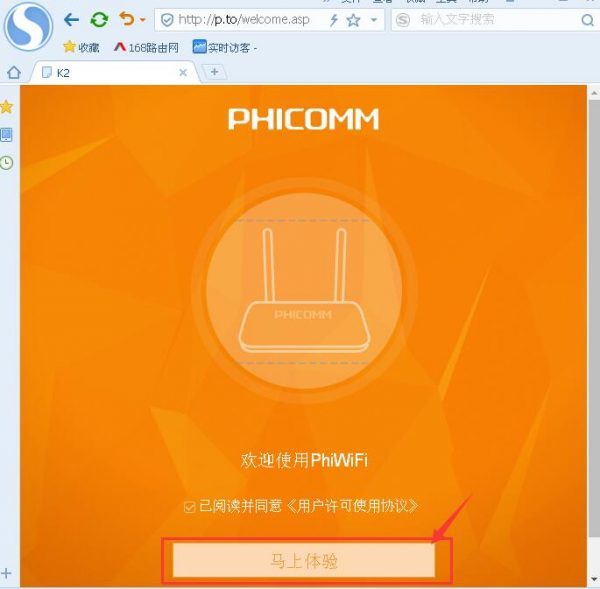600x589 pixels.
Task: Open the 实时访客 bookmark
Action: [x=225, y=47]
